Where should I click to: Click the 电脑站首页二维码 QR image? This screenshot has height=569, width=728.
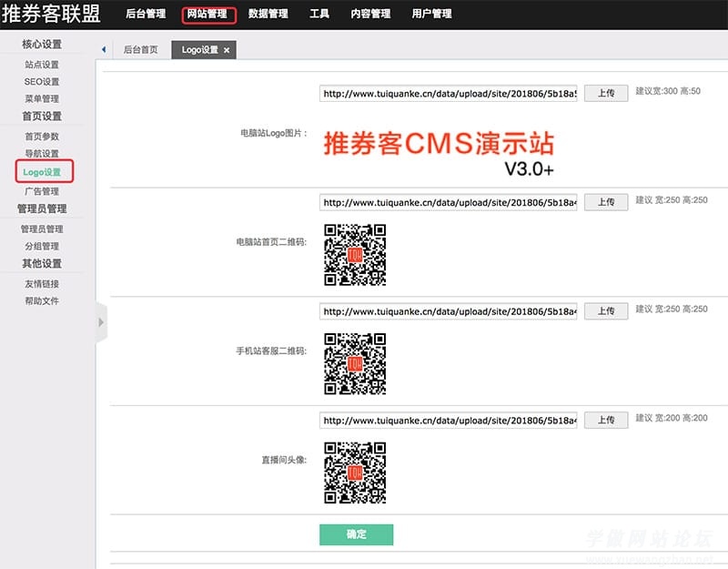355,255
